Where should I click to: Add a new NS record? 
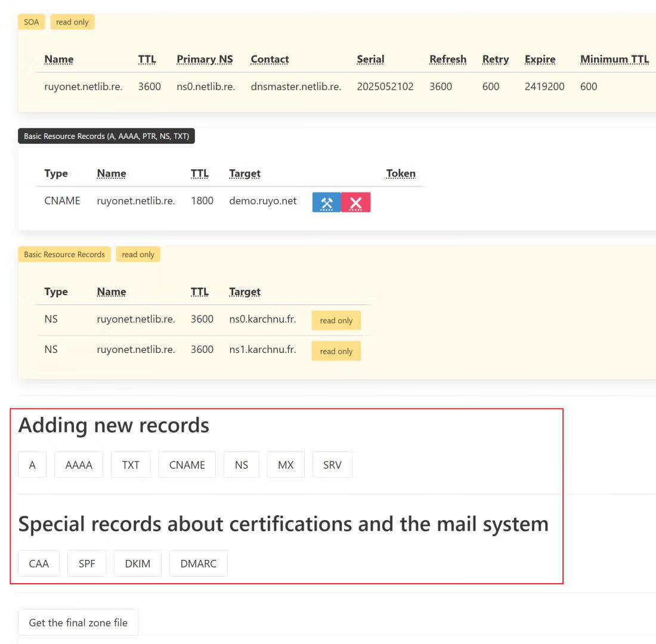(242, 465)
